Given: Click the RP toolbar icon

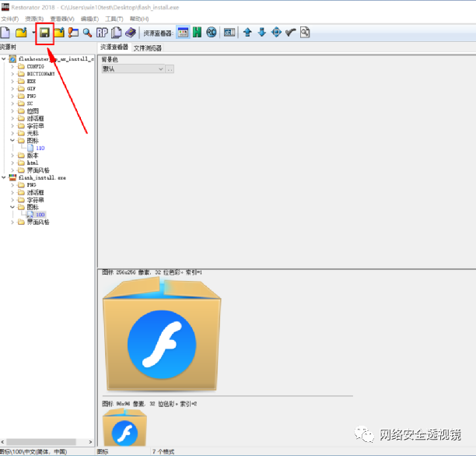Looking at the screenshot, I should (102, 33).
